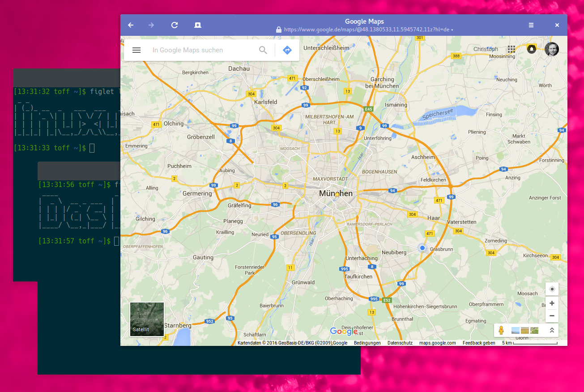Zoom in with the plus button
The height and width of the screenshot is (392, 584).
coord(552,303)
